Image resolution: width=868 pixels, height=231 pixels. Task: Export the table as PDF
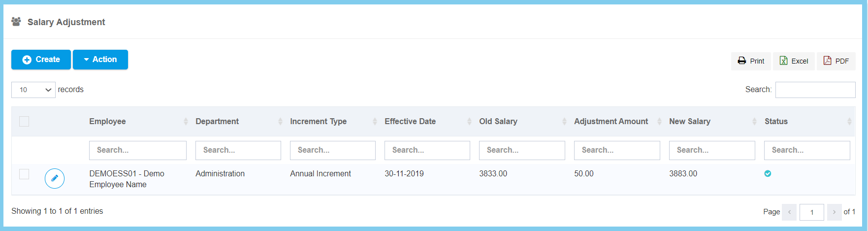pyautogui.click(x=836, y=61)
